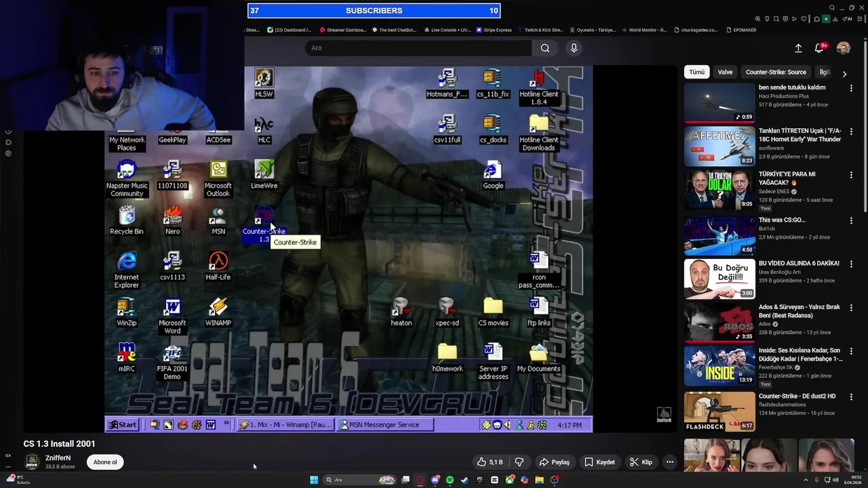868x488 pixels.
Task: Open ZnifferN channel avatar
Action: 31,462
